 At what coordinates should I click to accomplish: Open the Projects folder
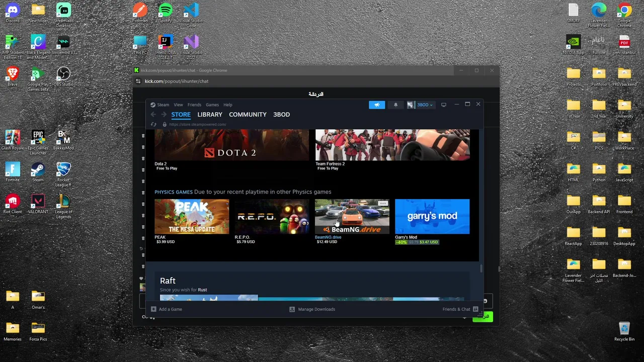[x=574, y=77]
